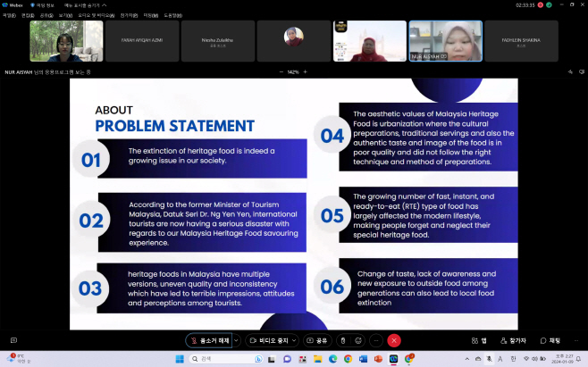Image resolution: width=588 pixels, height=367 pixels.
Task: Open the more options ellipsis in meeting controls
Action: pyautogui.click(x=376, y=340)
